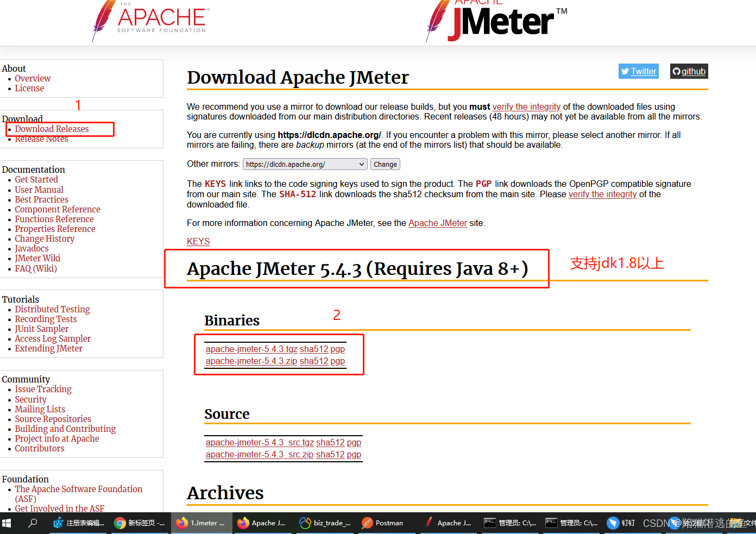The image size is (756, 534).
Task: Click the KEYS link
Action: 198,241
